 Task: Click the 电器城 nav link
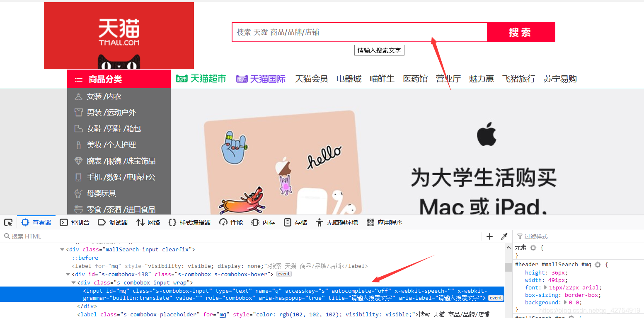tap(349, 79)
